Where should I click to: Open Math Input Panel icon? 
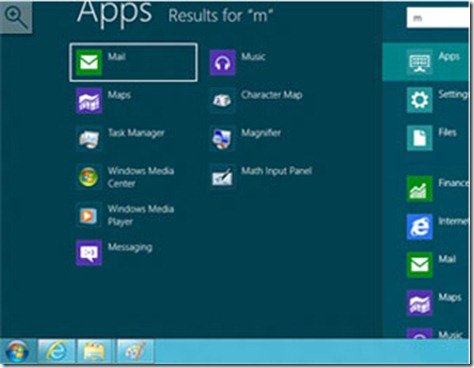click(x=223, y=177)
